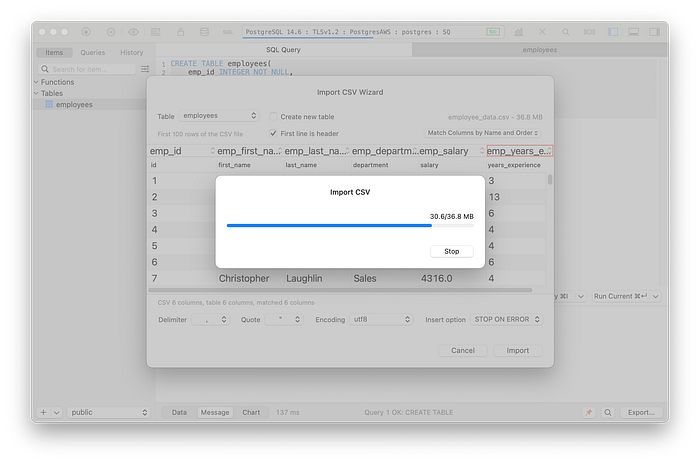Viewport: 700px width, 464px height.
Task: Click the PostgreSQL connection info bar
Action: point(373,32)
